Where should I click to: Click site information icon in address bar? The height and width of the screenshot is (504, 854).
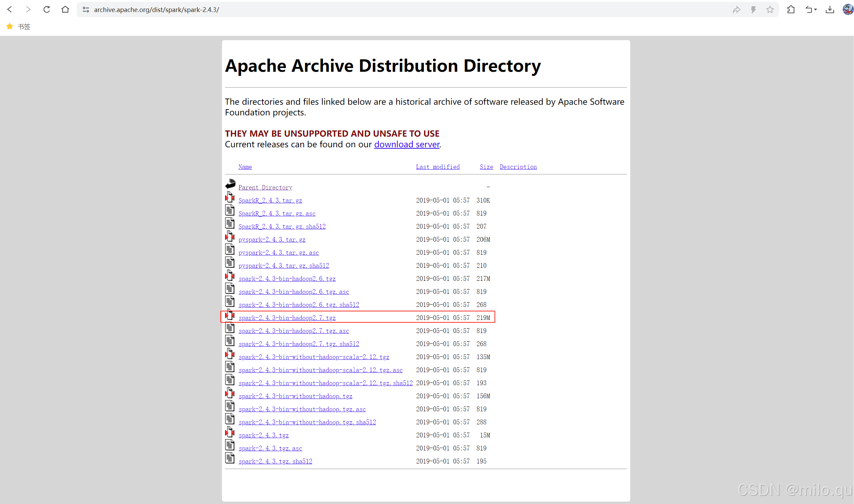[x=86, y=10]
